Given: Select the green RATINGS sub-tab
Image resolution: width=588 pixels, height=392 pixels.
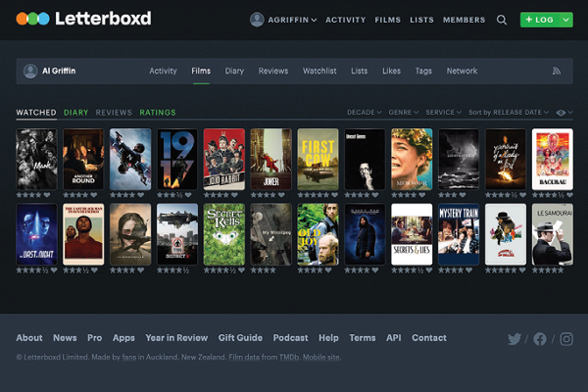Looking at the screenshot, I should (158, 113).
